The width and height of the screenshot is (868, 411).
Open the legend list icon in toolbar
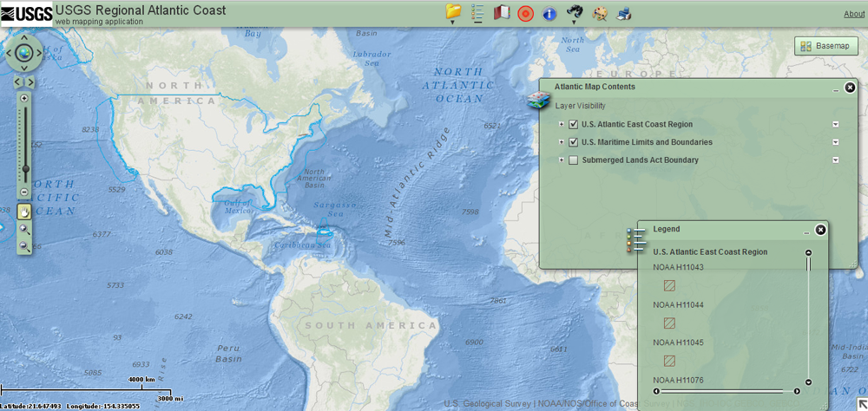[477, 13]
